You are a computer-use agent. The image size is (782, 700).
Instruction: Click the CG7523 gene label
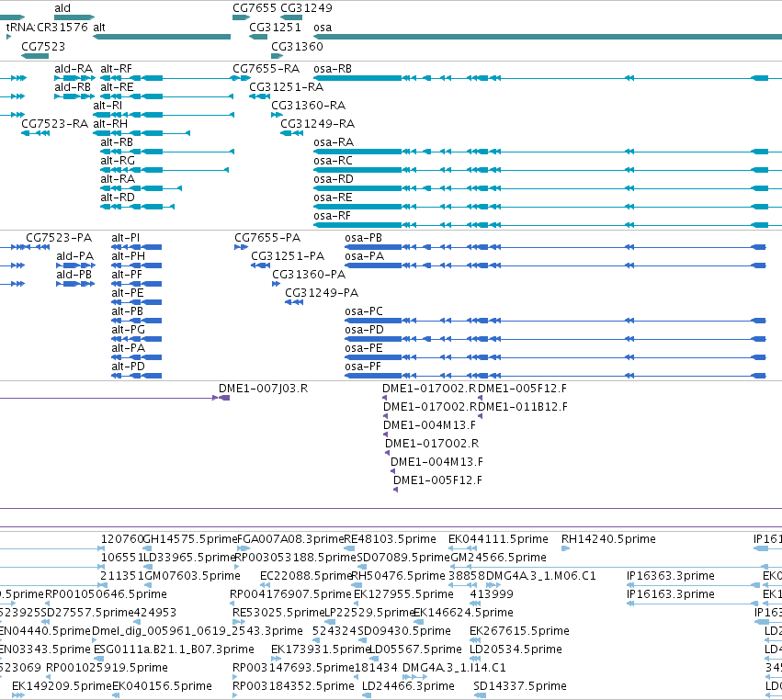tap(43, 46)
